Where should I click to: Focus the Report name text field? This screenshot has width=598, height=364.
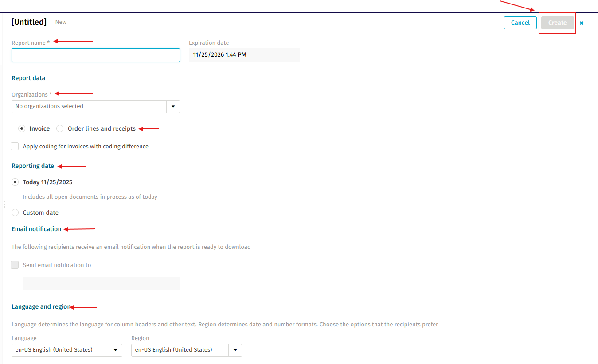point(96,55)
